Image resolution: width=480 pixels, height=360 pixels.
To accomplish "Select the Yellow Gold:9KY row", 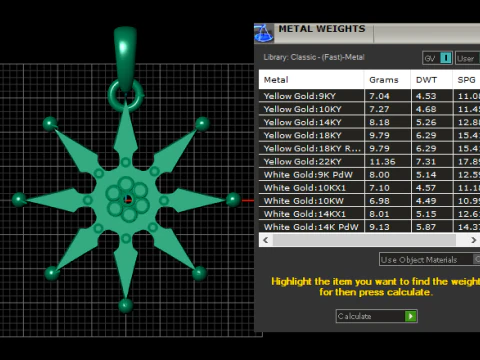I will tap(369, 96).
